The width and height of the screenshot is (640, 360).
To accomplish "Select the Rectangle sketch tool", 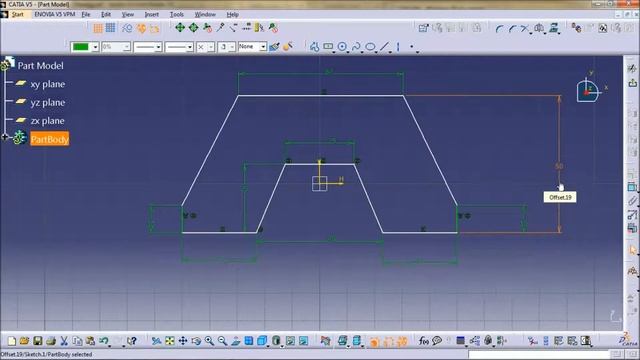I will click(x=328, y=47).
